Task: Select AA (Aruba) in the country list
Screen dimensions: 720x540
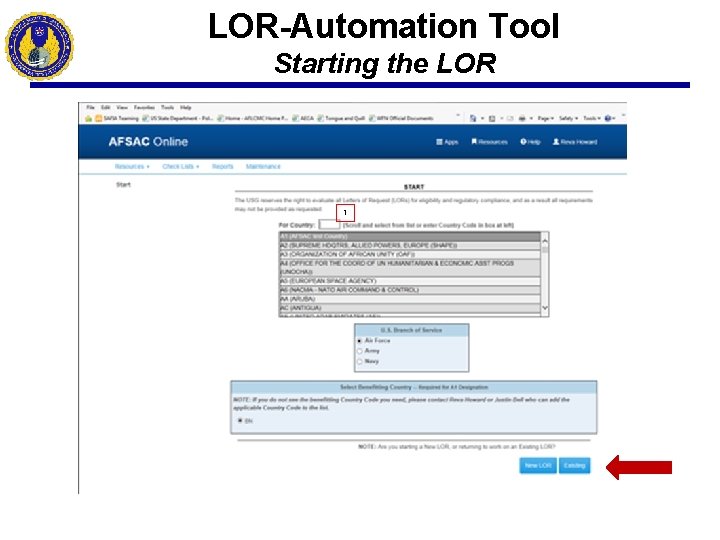Action: 410,298
